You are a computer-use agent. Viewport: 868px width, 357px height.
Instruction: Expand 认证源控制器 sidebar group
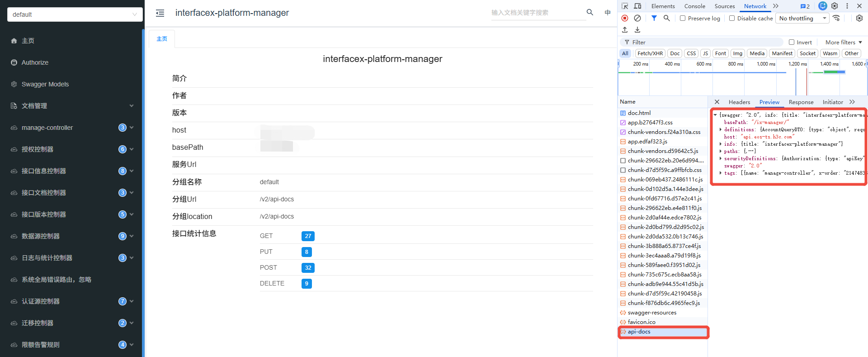(x=71, y=301)
